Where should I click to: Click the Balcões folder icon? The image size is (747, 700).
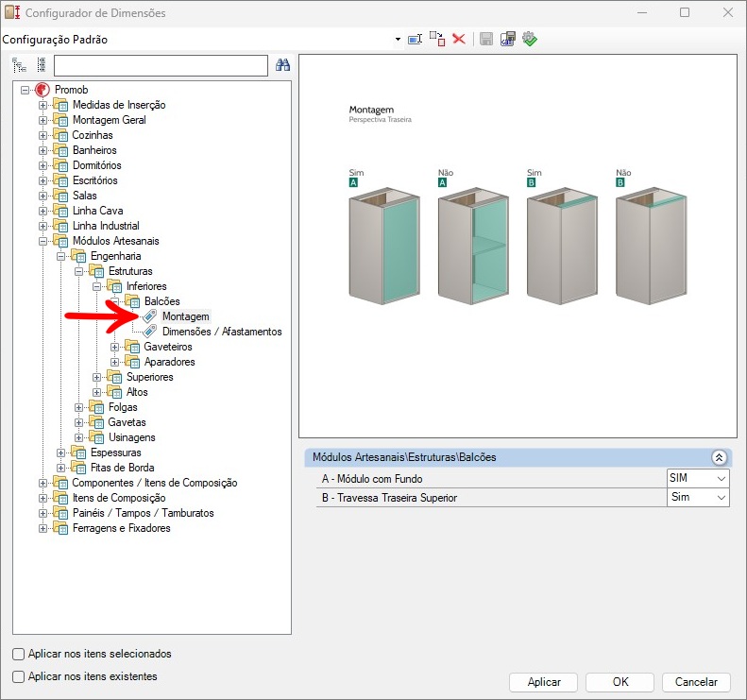(132, 301)
